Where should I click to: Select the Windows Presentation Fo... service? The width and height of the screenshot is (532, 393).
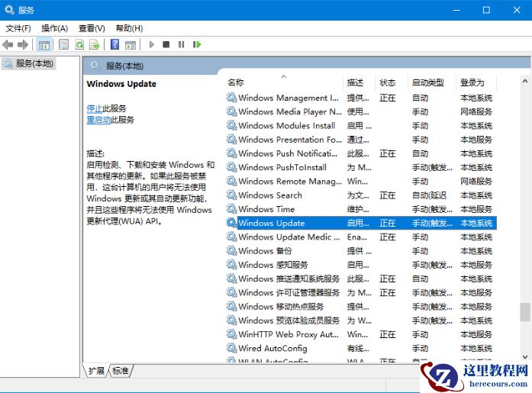click(361, 140)
